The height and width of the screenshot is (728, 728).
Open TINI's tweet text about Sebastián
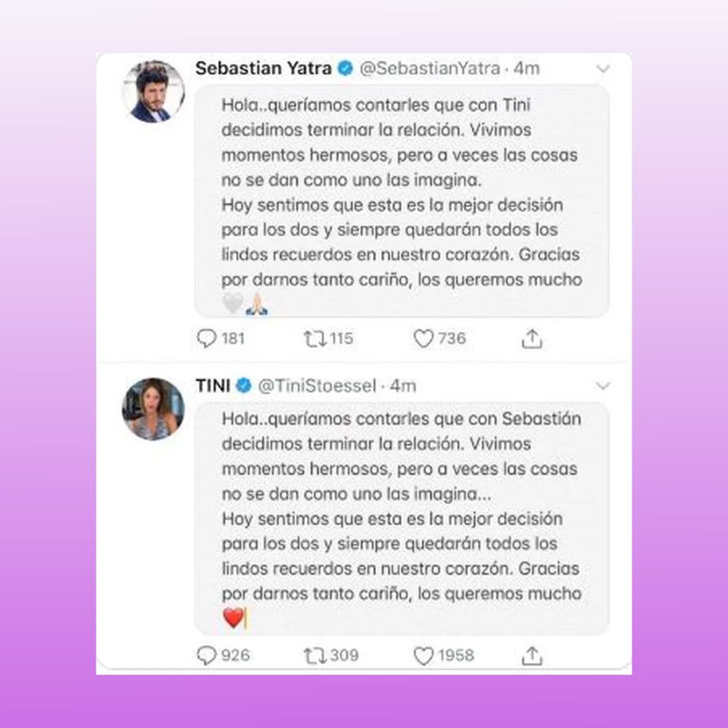pyautogui.click(x=402, y=518)
